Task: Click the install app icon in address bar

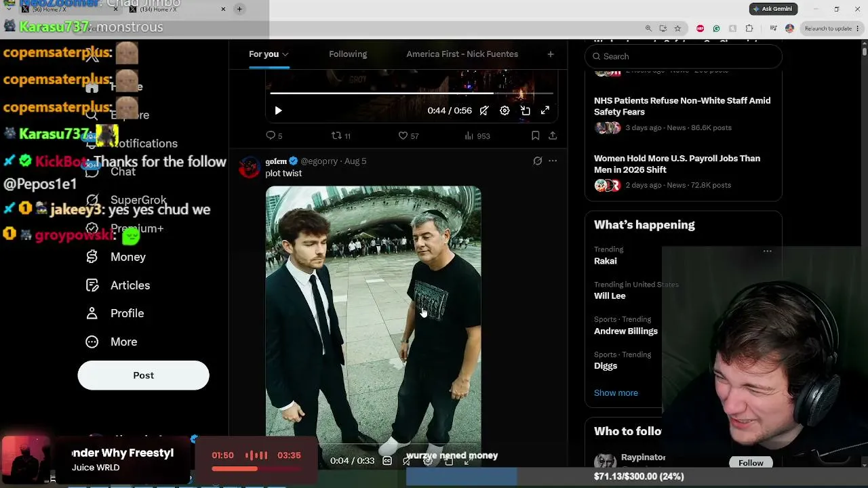Action: click(663, 28)
